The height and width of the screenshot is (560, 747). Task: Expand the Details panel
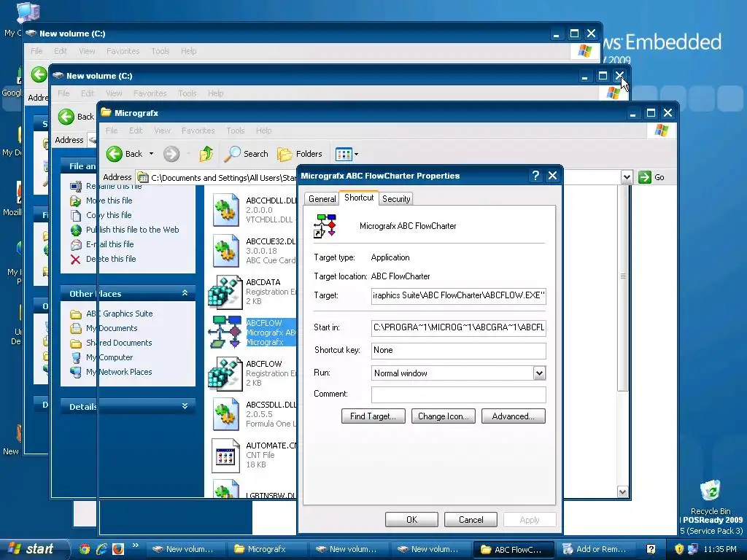tap(185, 406)
